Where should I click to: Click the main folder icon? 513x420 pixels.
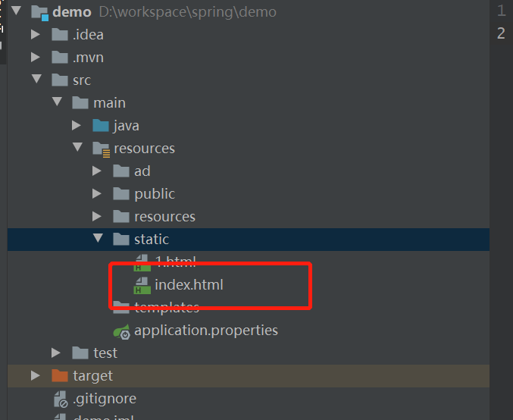(80, 103)
